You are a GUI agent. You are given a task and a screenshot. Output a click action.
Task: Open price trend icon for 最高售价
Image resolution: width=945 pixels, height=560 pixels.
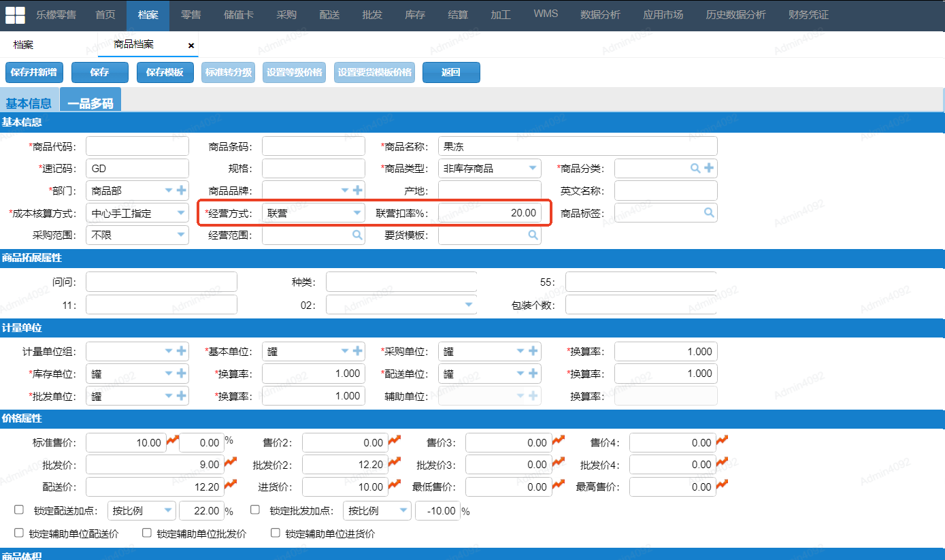click(722, 484)
